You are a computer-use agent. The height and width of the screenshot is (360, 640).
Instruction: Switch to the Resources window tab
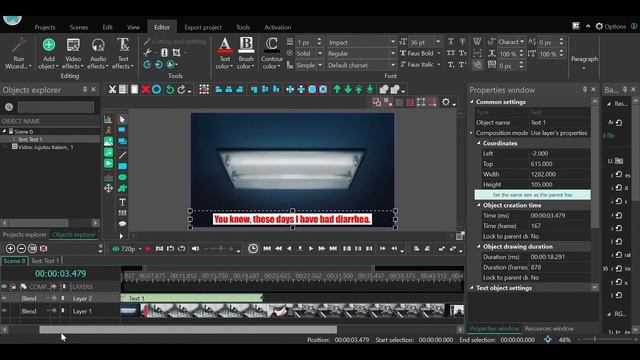click(549, 329)
